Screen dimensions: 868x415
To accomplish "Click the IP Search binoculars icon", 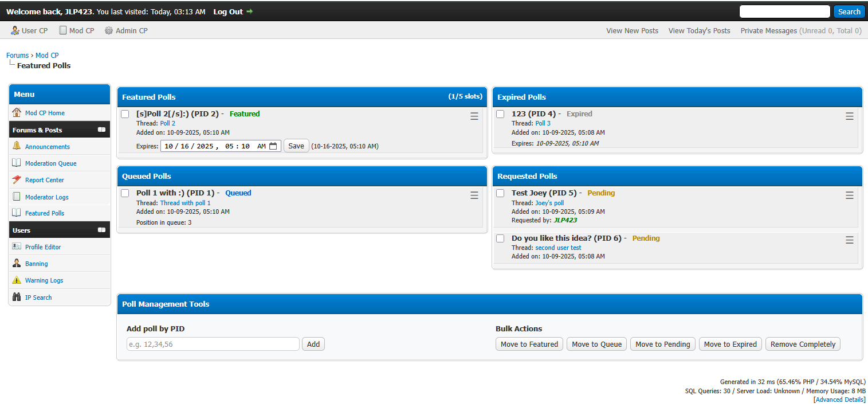I will [x=17, y=297].
